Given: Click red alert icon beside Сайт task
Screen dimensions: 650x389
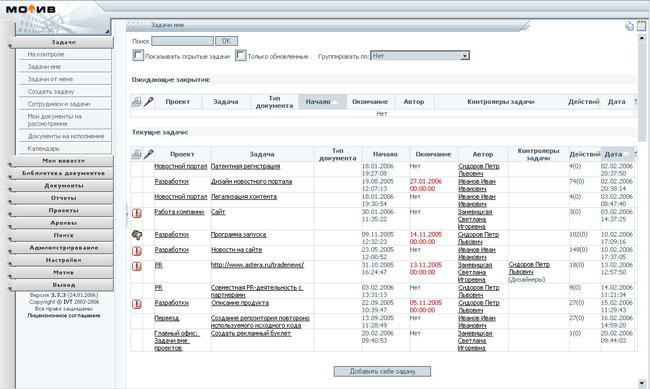Looking at the screenshot, I should click(x=137, y=213).
